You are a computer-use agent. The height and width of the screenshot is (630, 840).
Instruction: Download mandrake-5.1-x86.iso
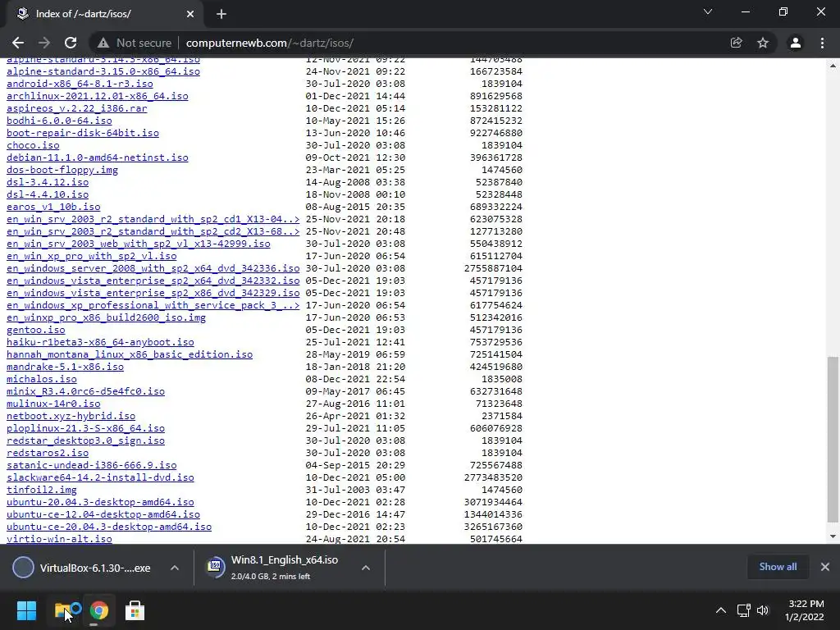pyautogui.click(x=65, y=367)
